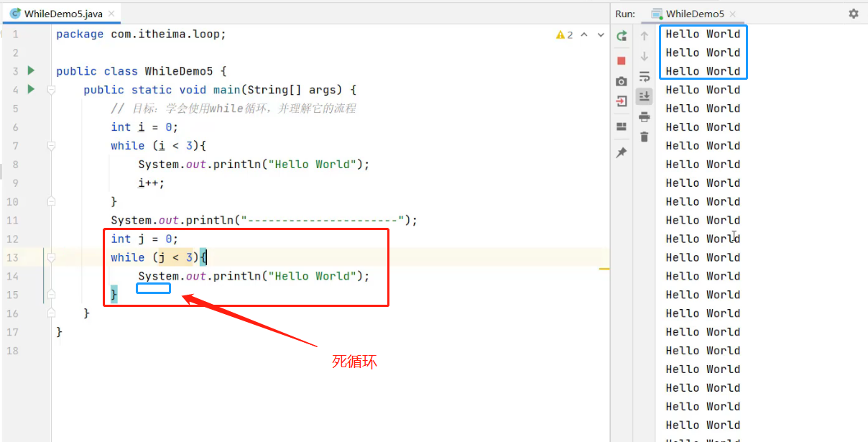
Task: Open Run panel settings via the gear icon
Action: (x=854, y=14)
